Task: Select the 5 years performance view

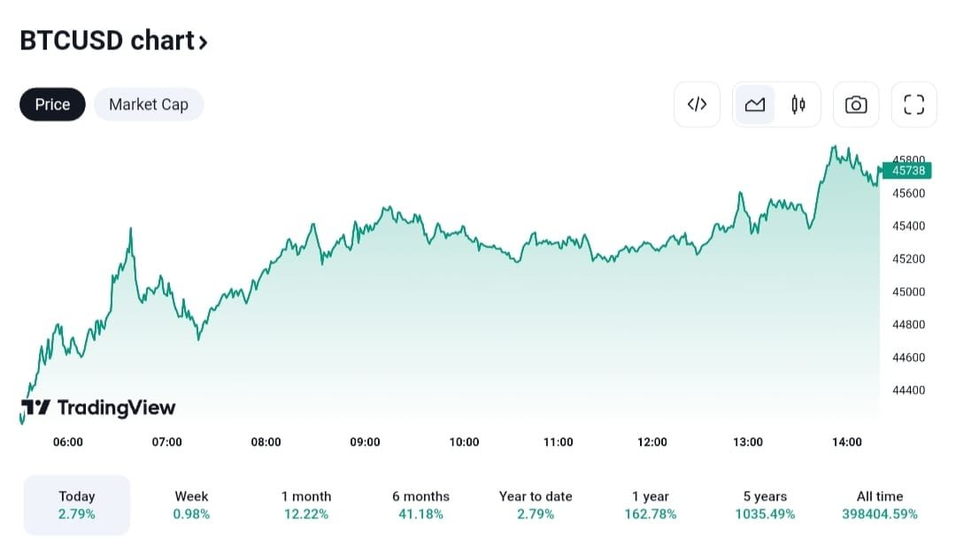Action: click(765, 504)
